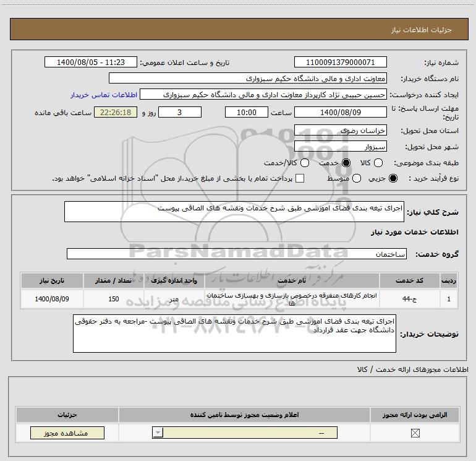
Task: Click the deadline date 1400/08/09 field
Action: [340, 112]
